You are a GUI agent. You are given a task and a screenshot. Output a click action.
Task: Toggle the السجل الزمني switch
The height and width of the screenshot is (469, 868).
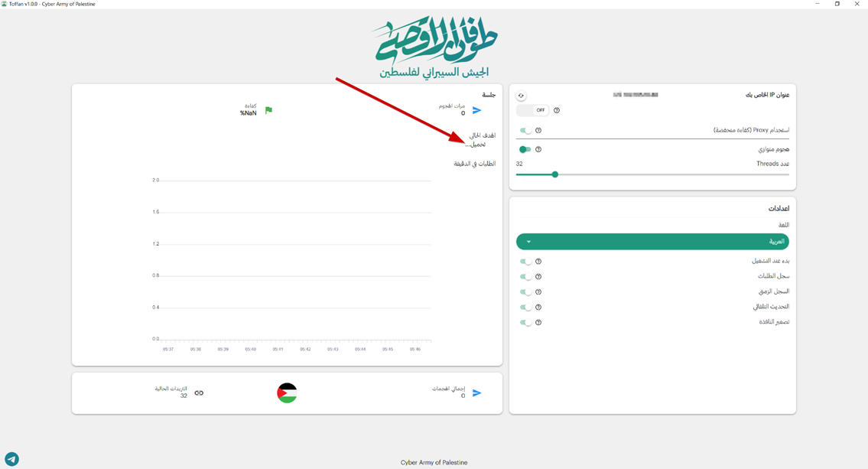tap(525, 291)
